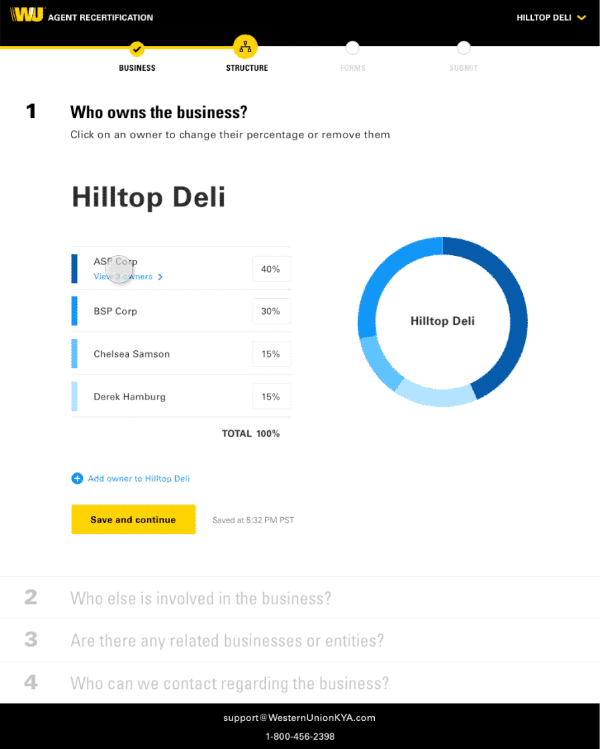Go to the Structure tab label
Viewport: 600px width, 749px height.
[247, 68]
